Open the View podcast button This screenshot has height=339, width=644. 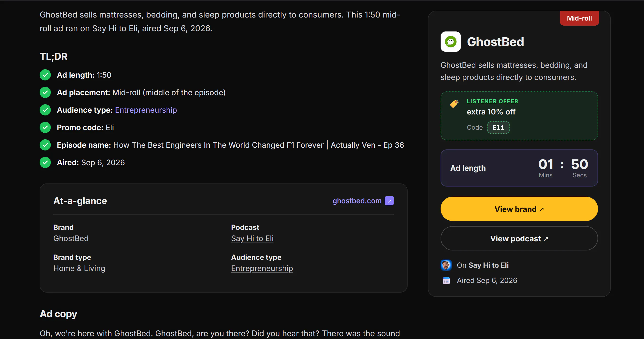[x=519, y=239]
